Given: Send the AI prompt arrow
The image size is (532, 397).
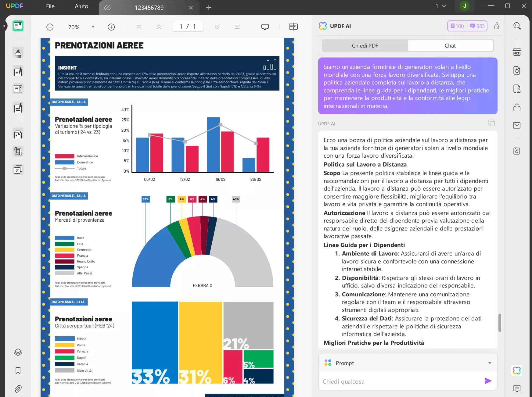Looking at the screenshot, I should tap(488, 381).
